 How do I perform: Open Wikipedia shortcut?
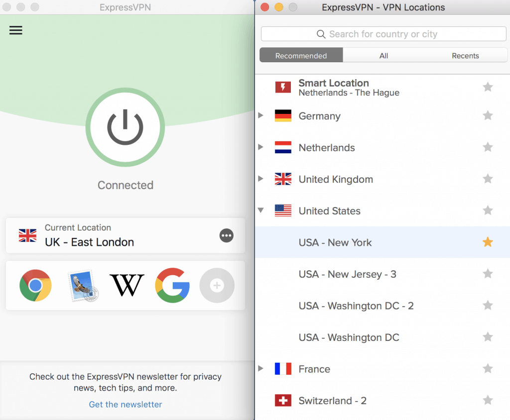[127, 285]
